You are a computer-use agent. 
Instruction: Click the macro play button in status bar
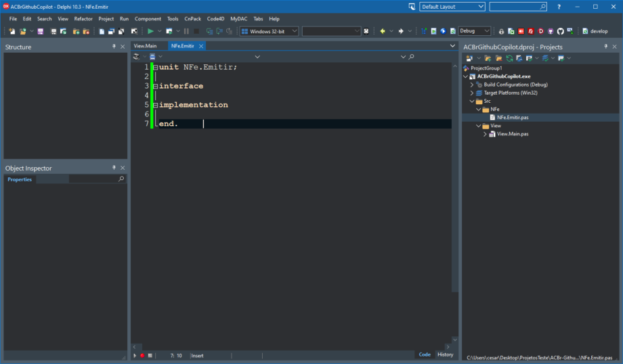click(x=135, y=356)
